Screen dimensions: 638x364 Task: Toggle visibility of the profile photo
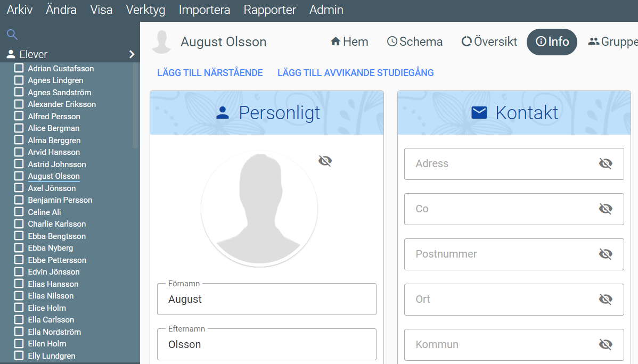pos(325,161)
